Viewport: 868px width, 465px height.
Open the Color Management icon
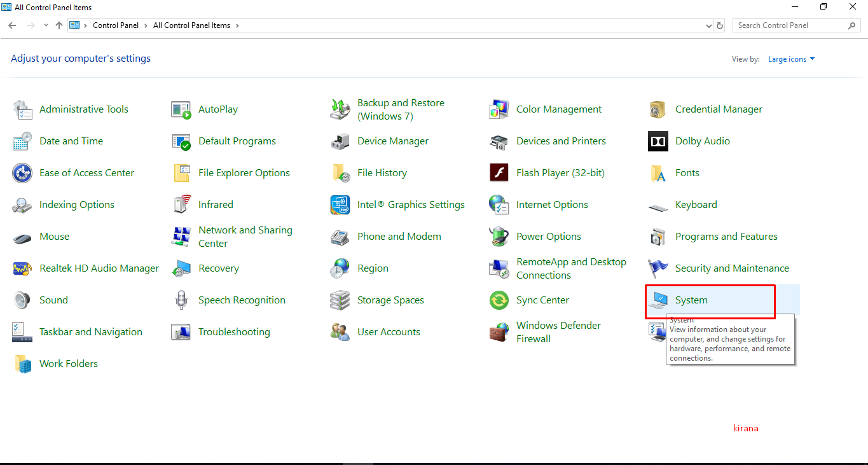point(499,109)
